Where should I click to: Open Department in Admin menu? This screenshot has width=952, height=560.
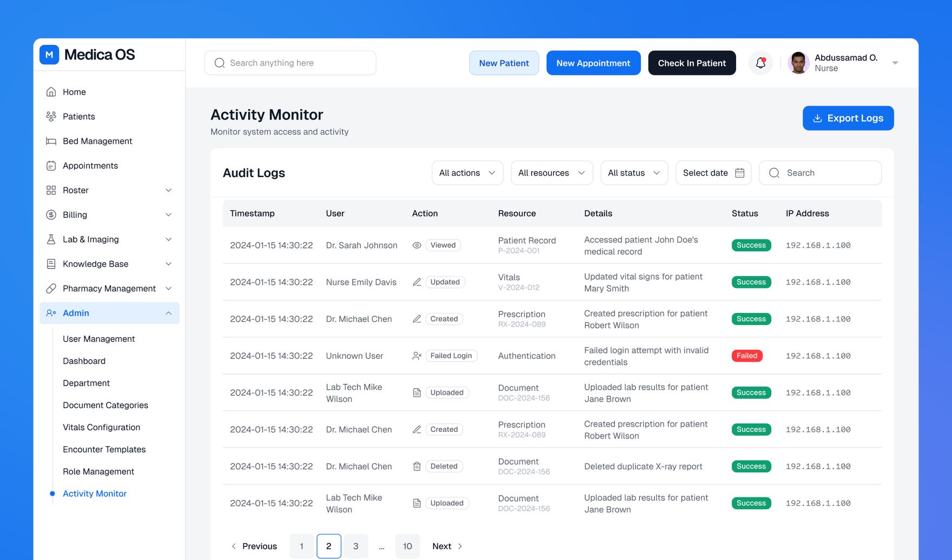86,383
